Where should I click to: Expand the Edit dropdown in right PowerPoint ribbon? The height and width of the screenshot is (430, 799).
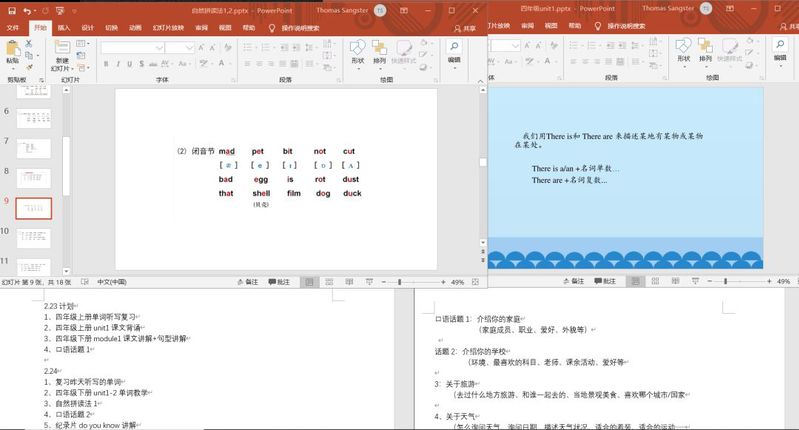point(778,66)
